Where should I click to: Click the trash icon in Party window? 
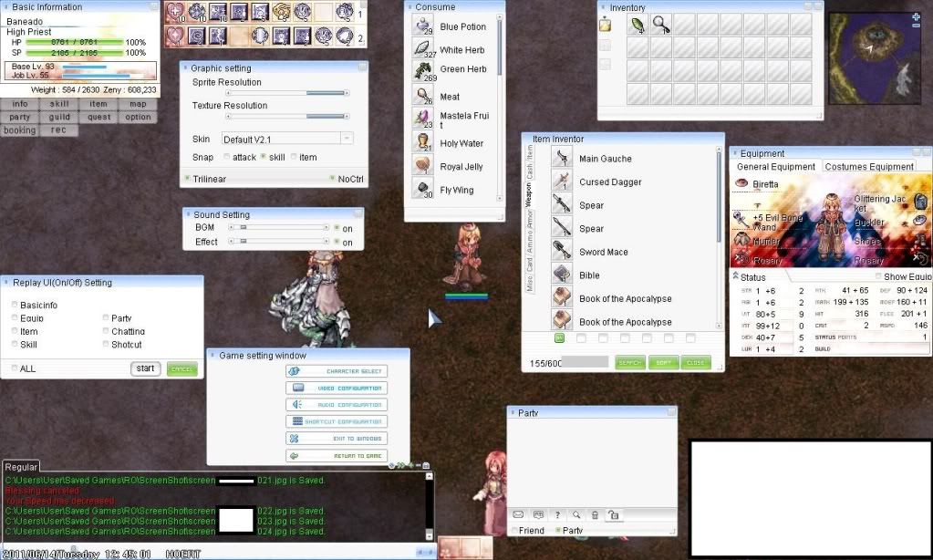(595, 514)
